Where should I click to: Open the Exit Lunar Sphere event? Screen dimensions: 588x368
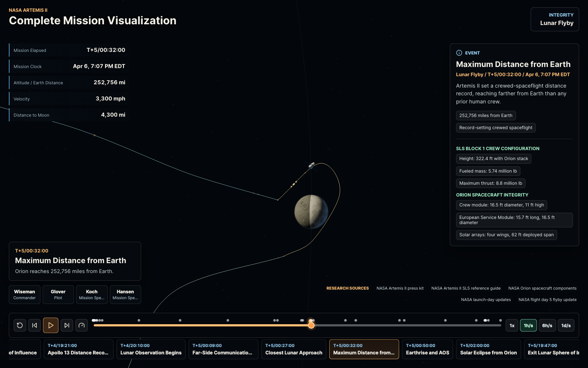pos(552,349)
